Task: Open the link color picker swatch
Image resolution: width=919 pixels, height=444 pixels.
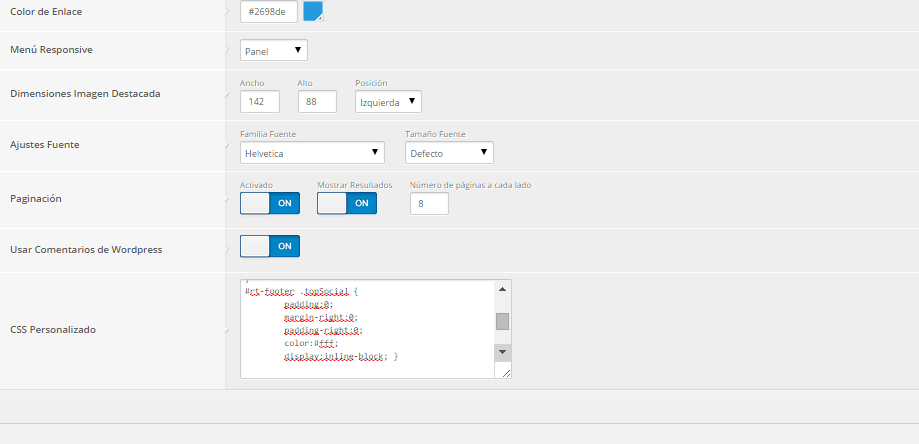Action: [313, 12]
